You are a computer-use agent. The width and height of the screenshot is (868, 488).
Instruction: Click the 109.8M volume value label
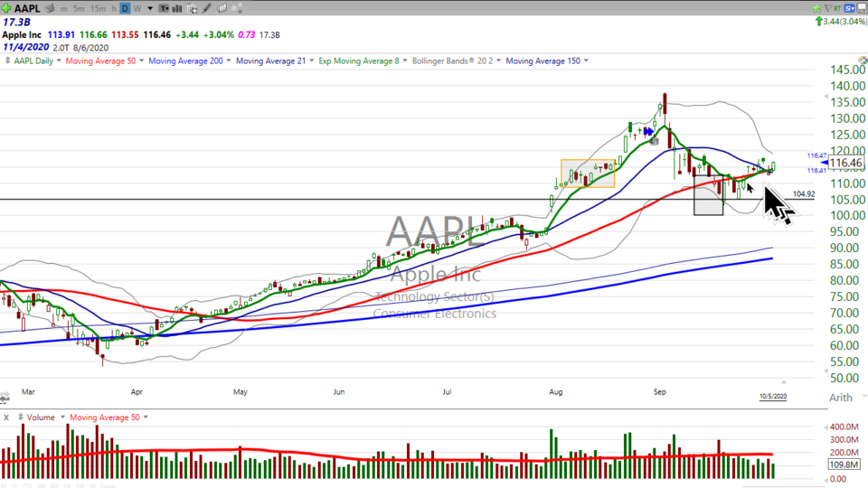coord(844,465)
